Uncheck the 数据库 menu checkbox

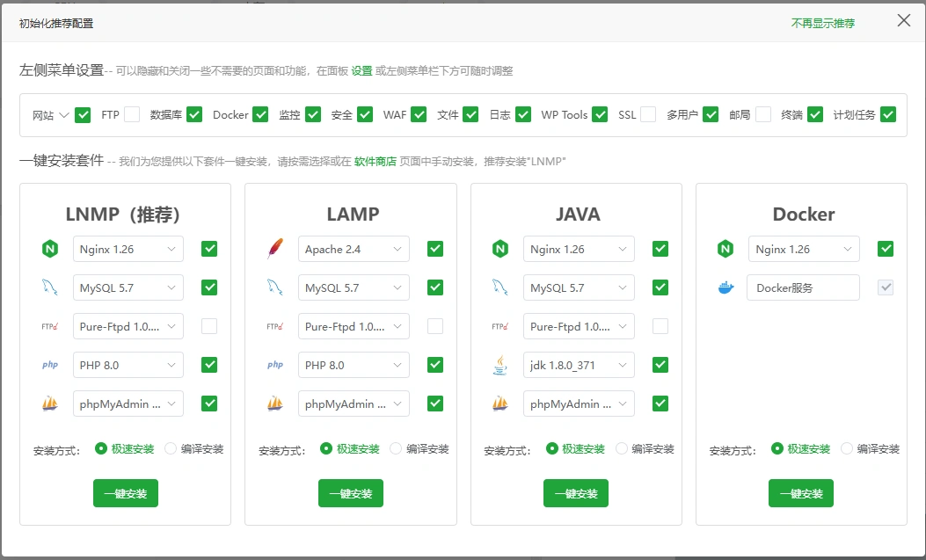[194, 114]
